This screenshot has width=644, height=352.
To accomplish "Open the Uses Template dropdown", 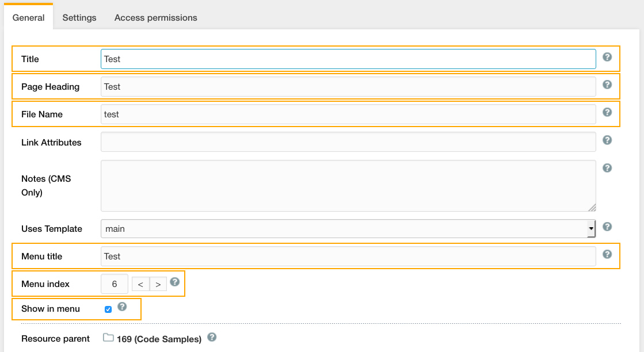I will pos(348,229).
